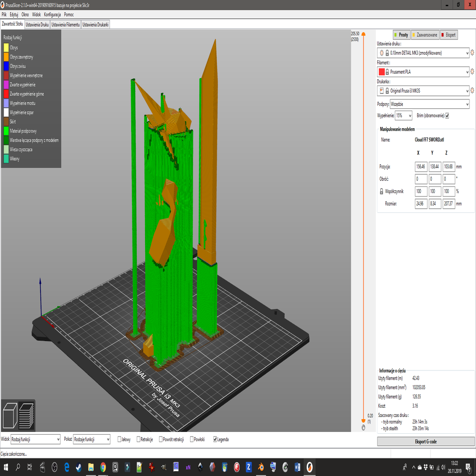Open Blender from the Windows taskbar
Viewport: 476px width, 476px height.
261,467
